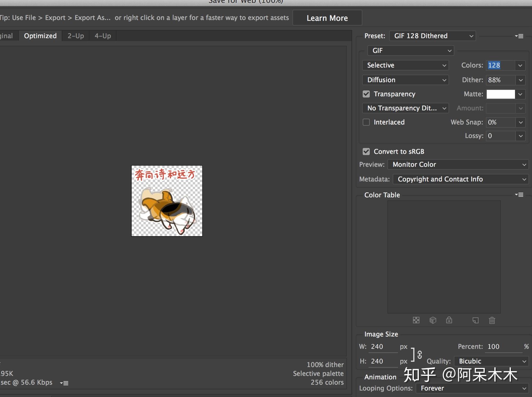Click the Learn More button
The height and width of the screenshot is (397, 532).
pyautogui.click(x=327, y=18)
